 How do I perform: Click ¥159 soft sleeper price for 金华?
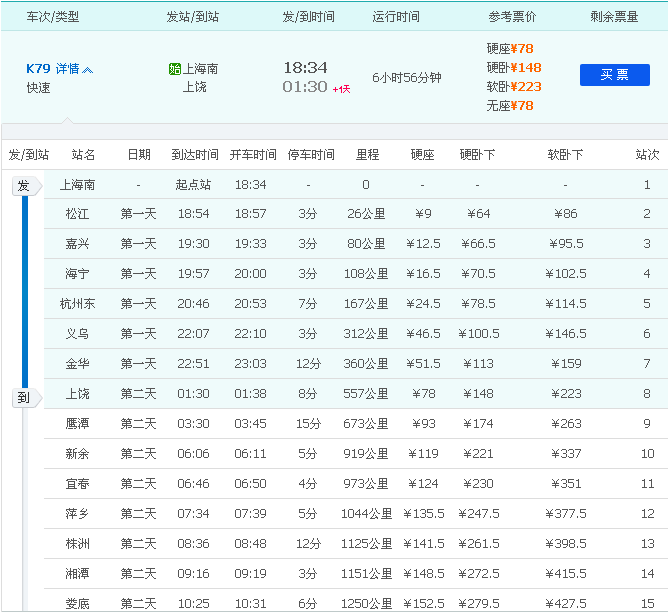click(x=566, y=363)
